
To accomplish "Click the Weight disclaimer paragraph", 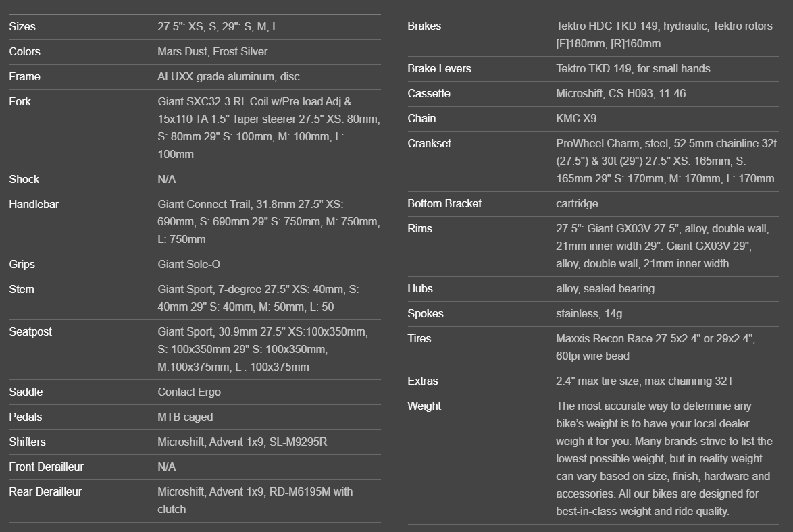I will pos(663,459).
